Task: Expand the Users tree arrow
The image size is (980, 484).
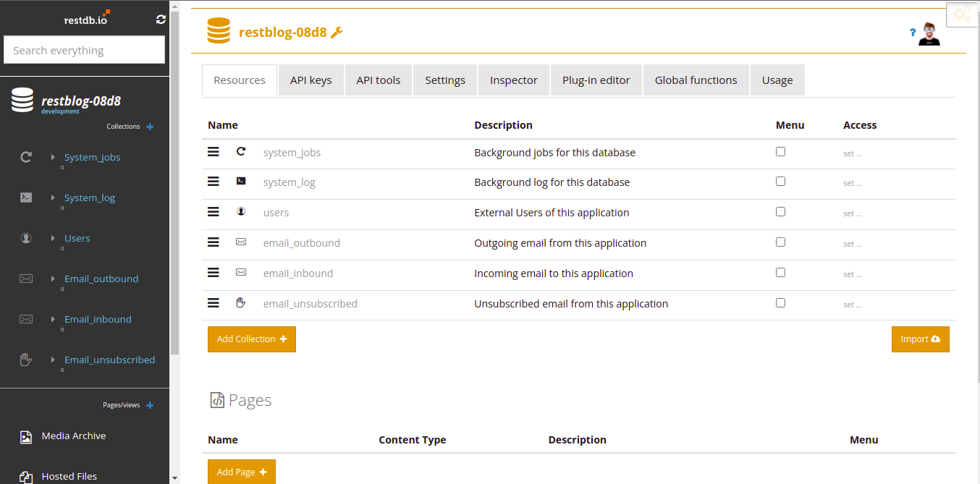Action: click(53, 238)
